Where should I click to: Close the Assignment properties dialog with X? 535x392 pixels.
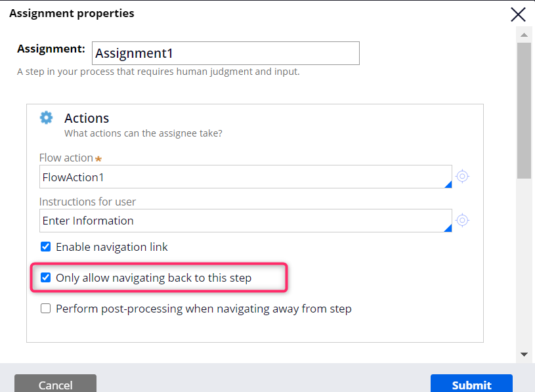(x=518, y=14)
